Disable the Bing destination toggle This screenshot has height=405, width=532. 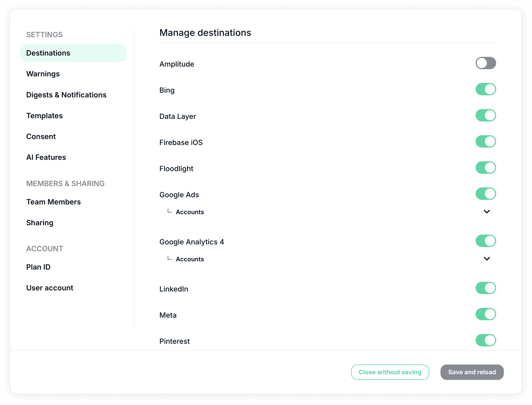(x=486, y=89)
